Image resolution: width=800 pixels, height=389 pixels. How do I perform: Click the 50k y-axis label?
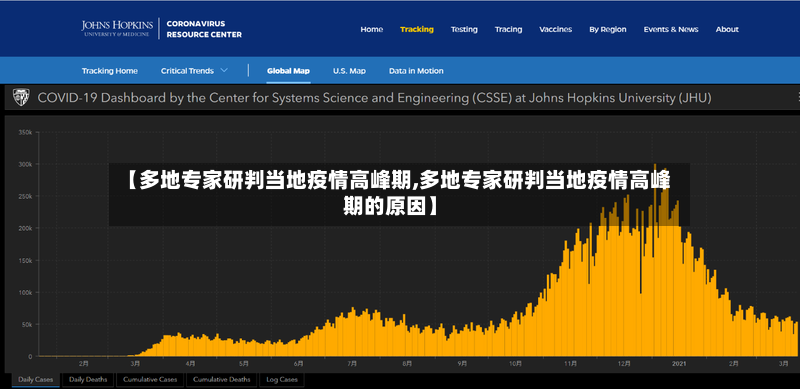(27, 325)
